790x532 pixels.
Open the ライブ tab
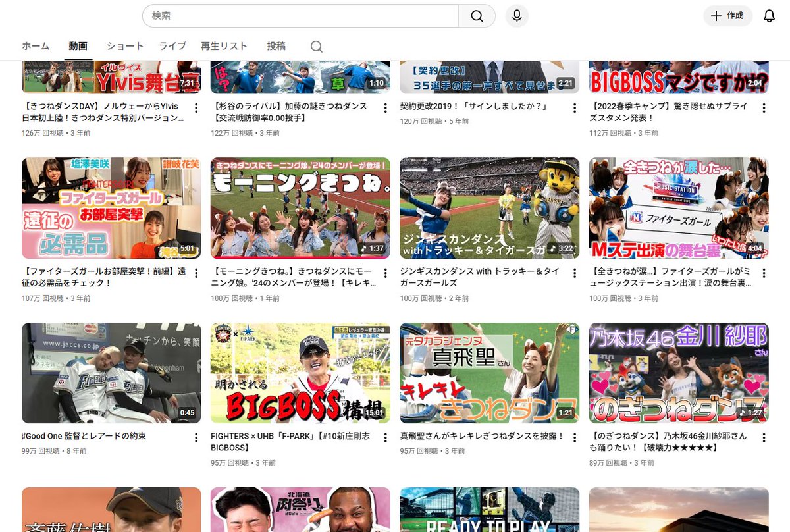[x=172, y=46]
